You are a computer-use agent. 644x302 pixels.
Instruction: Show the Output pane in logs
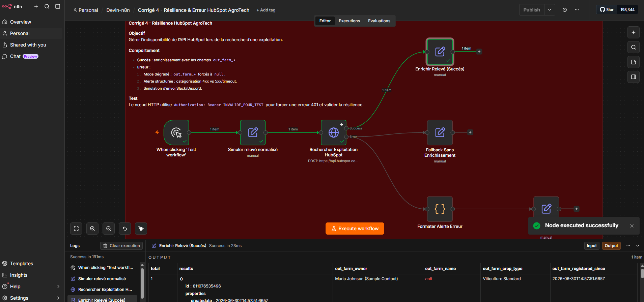(x=611, y=246)
